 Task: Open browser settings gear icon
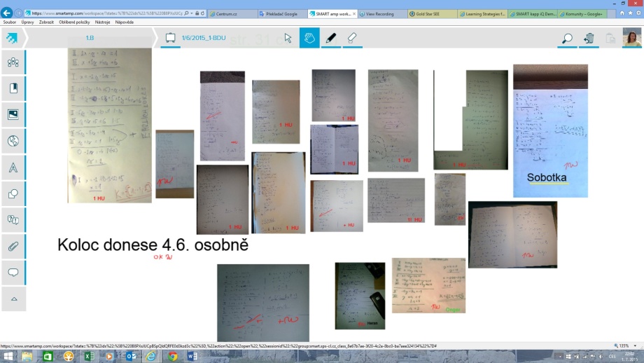click(x=638, y=13)
